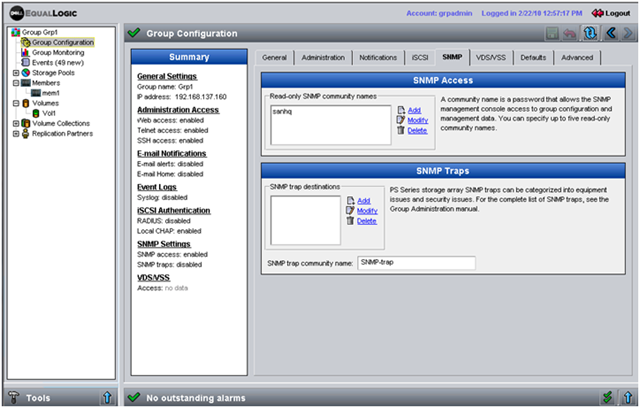
Task: Click Modify icon for trap destinations
Action: pyautogui.click(x=350, y=211)
